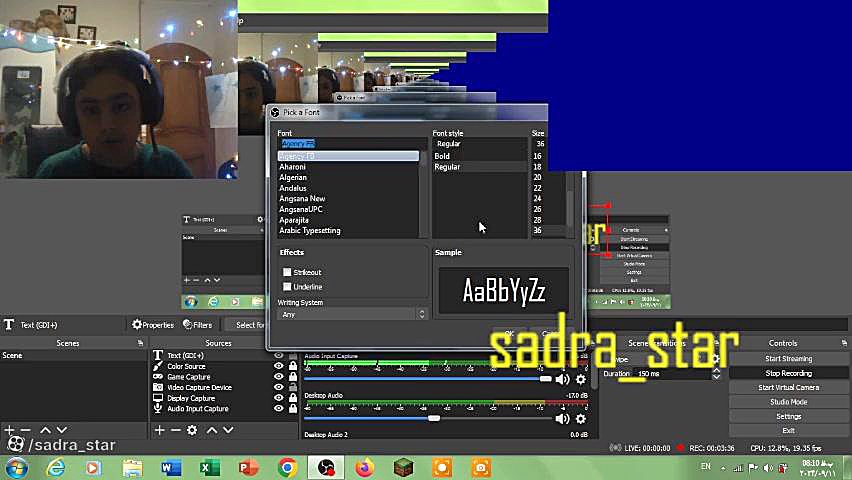Enable Studio Mode button
This screenshot has width=852, height=480.
[788, 402]
